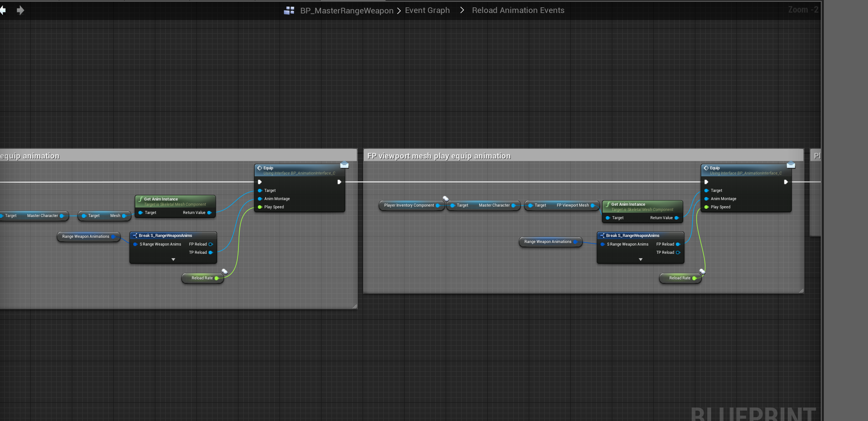Expand the right Break S_RangeWeaponAnims node
The image size is (868, 421).
[x=641, y=259]
